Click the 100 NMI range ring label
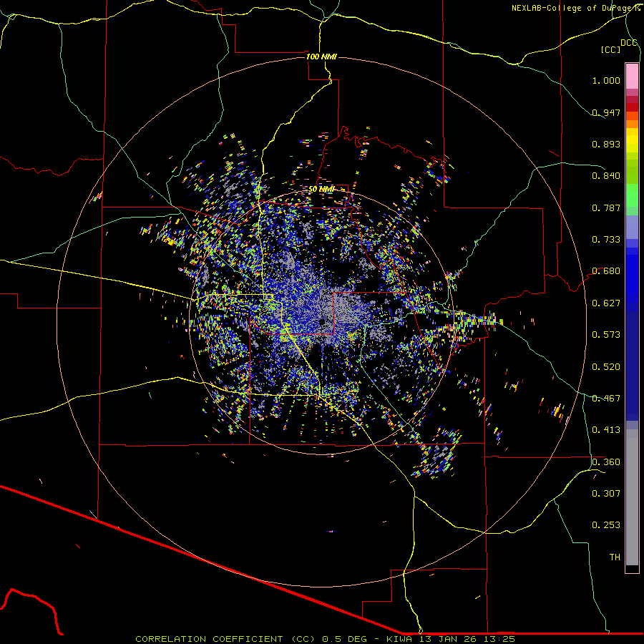Screen dimensions: 644x644 [x=321, y=57]
